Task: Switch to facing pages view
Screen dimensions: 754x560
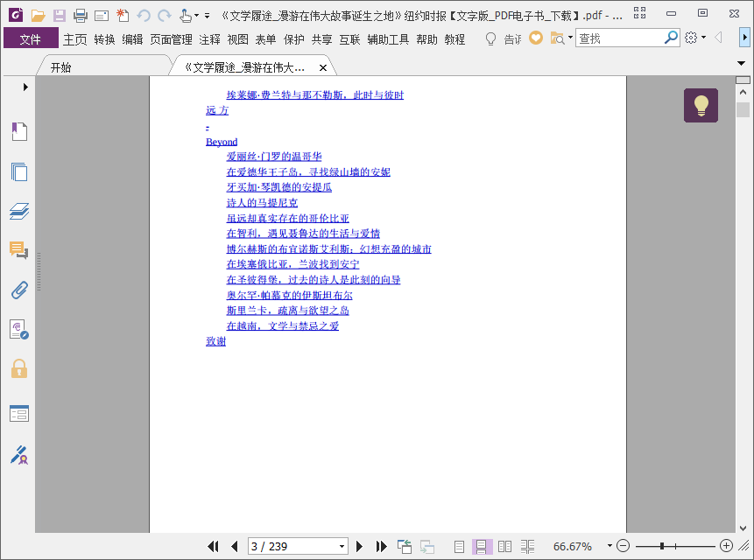Action: click(504, 547)
